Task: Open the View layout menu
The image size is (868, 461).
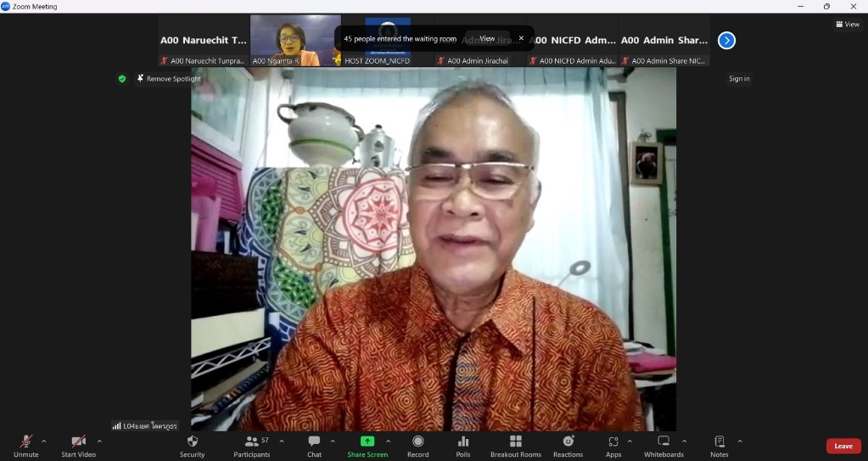Action: pyautogui.click(x=848, y=24)
